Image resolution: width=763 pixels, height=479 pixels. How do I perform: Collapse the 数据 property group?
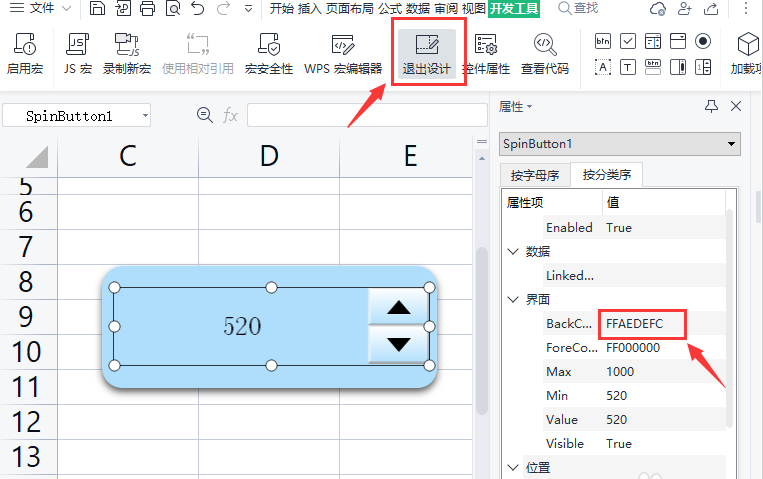tap(514, 252)
